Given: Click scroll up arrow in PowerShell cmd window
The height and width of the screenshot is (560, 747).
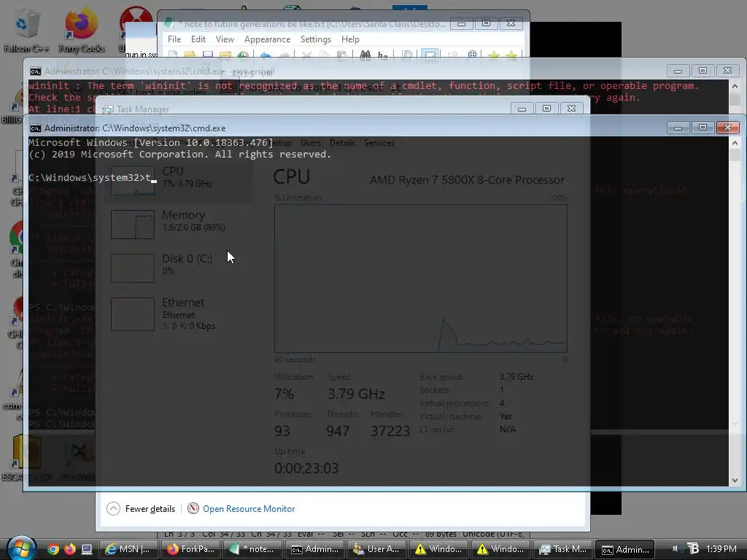Looking at the screenshot, I should point(735,86).
